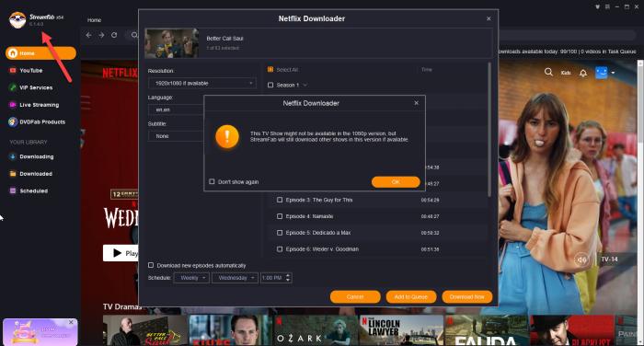This screenshot has height=346, width=644.
Task: Click the Time column header
Action: [x=426, y=69]
